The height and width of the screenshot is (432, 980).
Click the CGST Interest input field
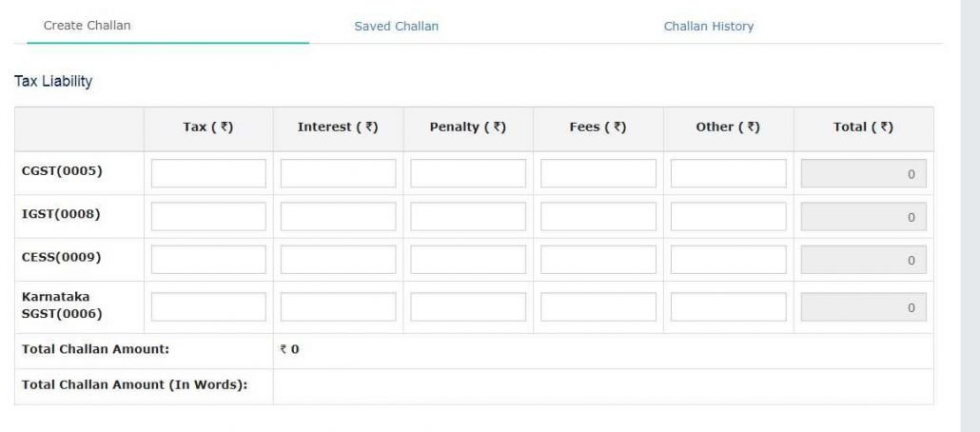pyautogui.click(x=338, y=173)
